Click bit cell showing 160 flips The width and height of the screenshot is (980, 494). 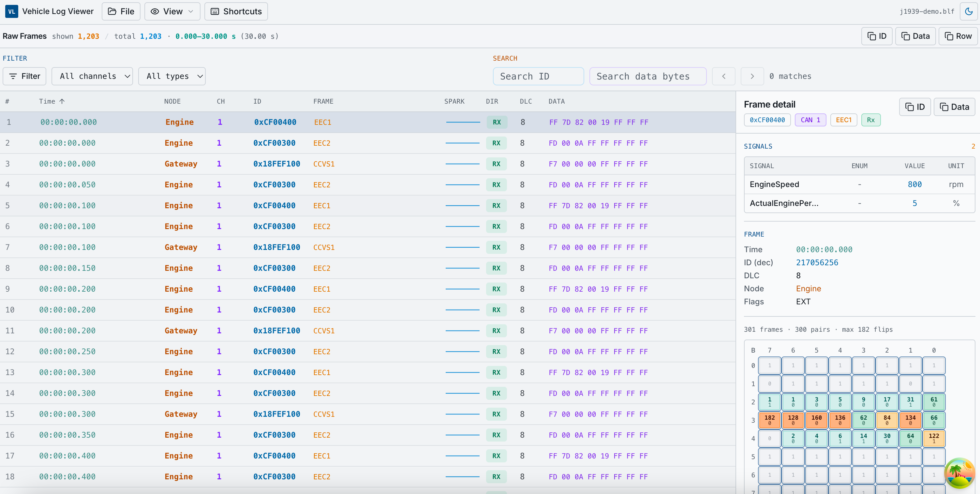(816, 420)
